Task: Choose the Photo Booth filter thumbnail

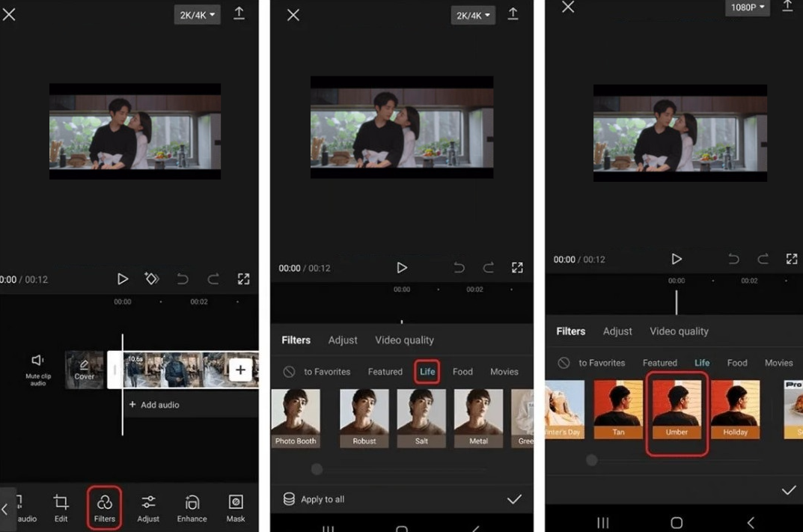Action: (x=296, y=418)
